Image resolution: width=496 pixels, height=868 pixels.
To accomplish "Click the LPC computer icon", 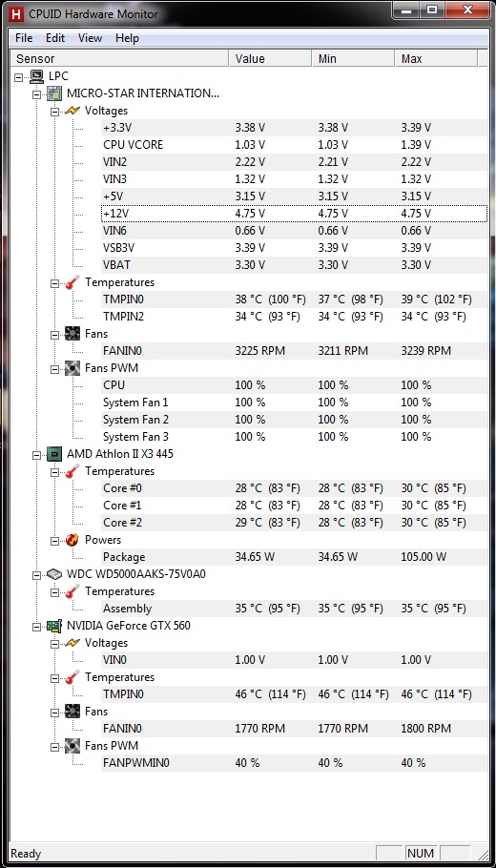I will pyautogui.click(x=36, y=76).
